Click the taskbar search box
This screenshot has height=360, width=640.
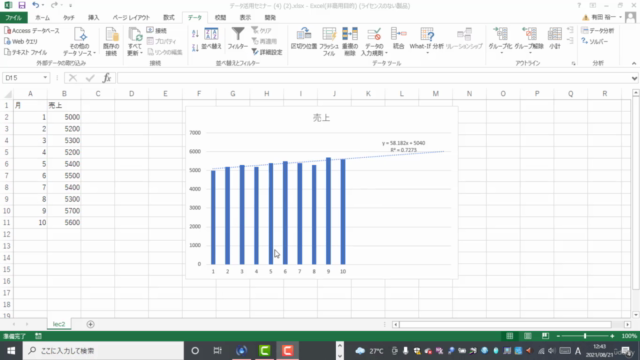pyautogui.click(x=103, y=351)
